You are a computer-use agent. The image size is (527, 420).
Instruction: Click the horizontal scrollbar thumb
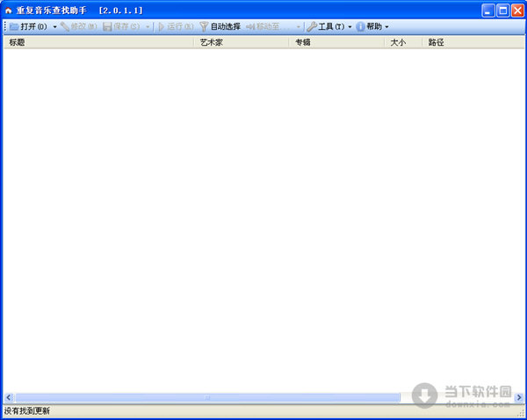(207, 397)
